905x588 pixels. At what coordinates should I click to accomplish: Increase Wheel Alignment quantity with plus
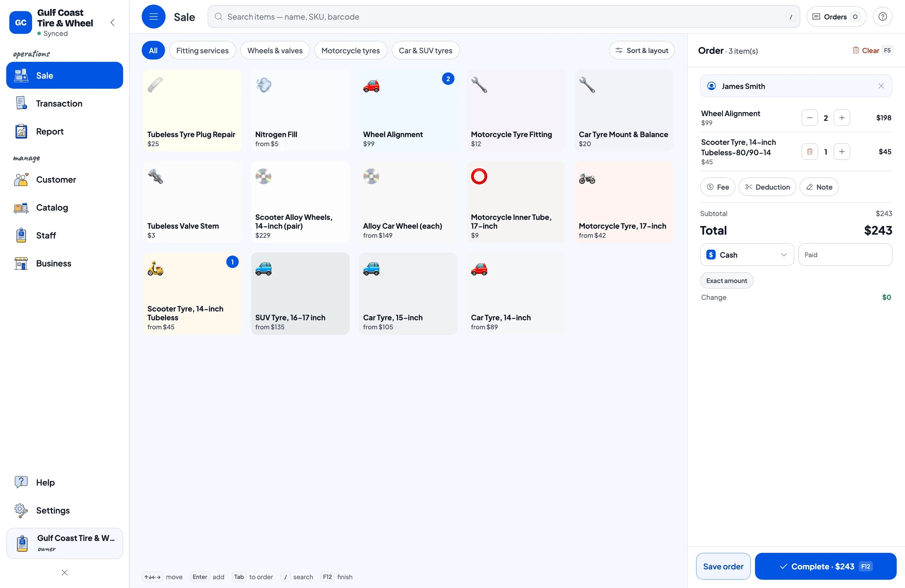842,118
